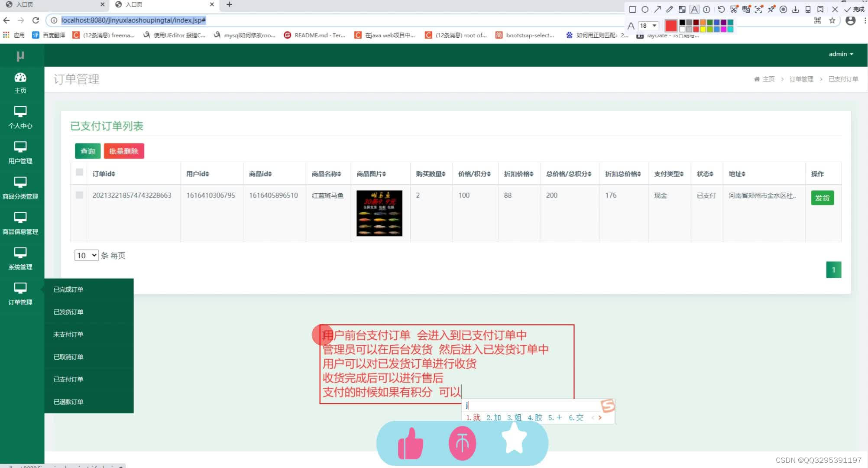Select 已取消订单 submenu item

89,357
